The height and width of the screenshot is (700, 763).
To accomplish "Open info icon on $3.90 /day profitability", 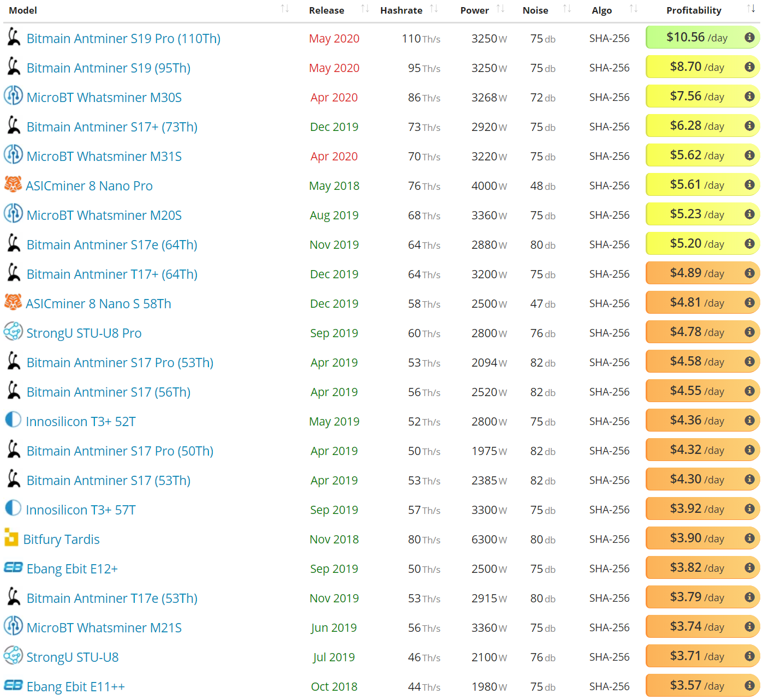I will (x=750, y=538).
